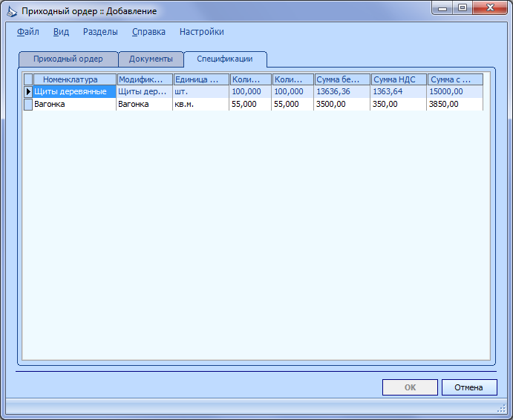Open the Вид menu
Screen dimensions: 513x420
pos(61,32)
